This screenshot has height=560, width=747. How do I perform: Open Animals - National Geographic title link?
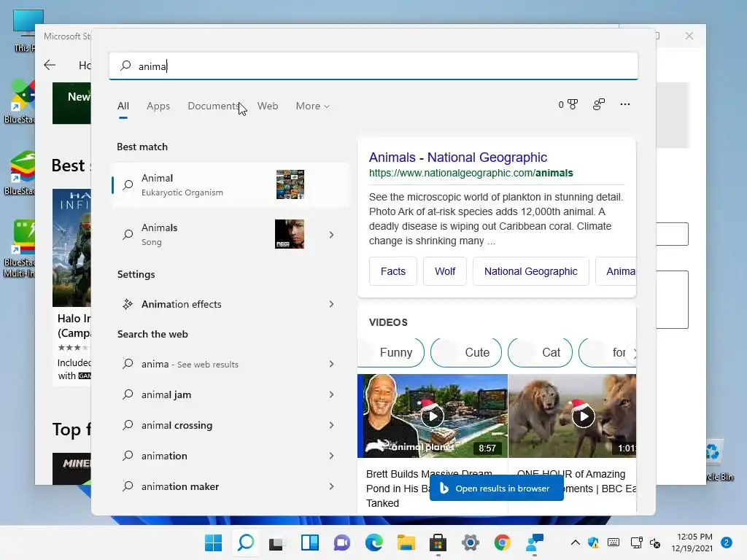point(458,157)
